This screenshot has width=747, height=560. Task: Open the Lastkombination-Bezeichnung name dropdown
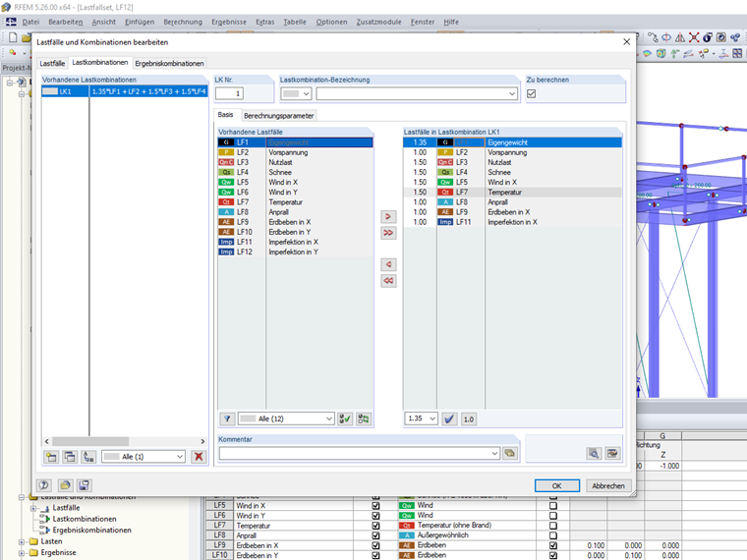(x=512, y=93)
